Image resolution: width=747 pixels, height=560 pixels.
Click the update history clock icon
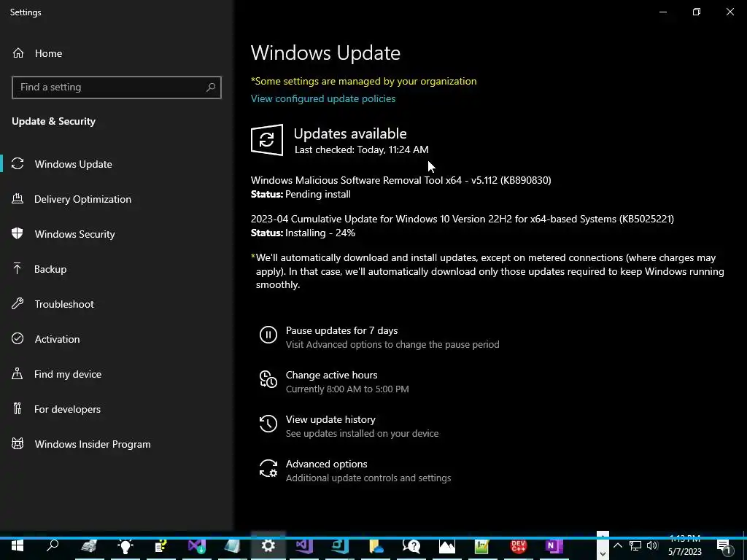click(268, 424)
